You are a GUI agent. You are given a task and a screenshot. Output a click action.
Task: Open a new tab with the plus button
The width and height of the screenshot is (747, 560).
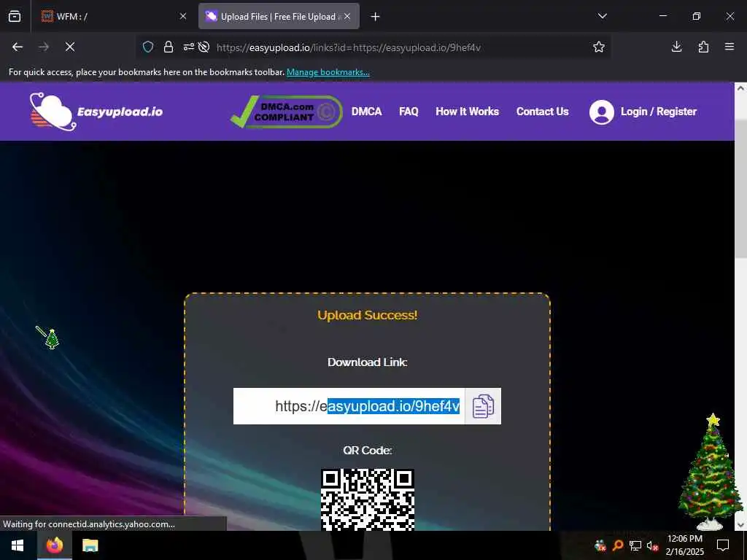click(376, 17)
